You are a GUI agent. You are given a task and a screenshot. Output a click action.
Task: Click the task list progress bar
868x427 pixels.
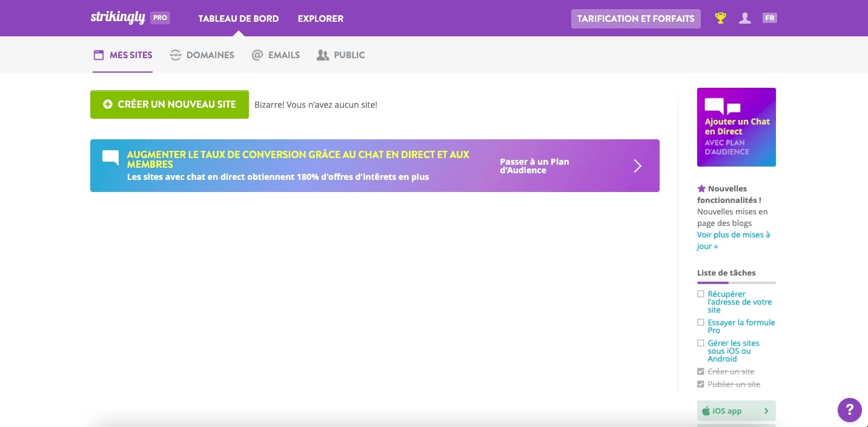(736, 282)
